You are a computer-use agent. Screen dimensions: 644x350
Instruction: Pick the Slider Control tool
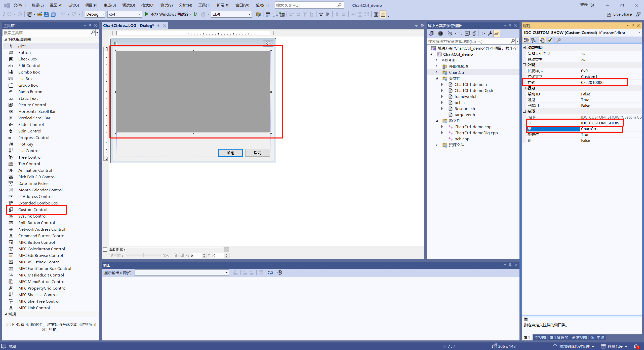coord(31,124)
